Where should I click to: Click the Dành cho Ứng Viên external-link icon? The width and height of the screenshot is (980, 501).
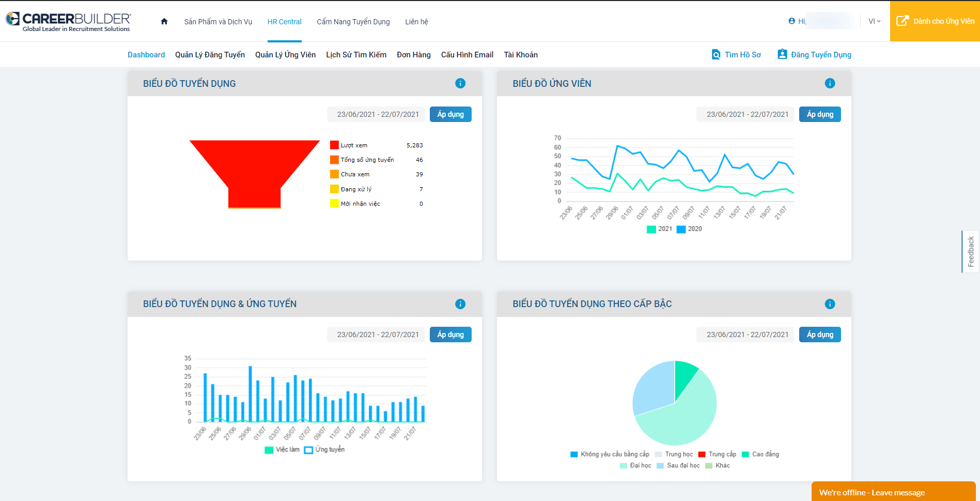[903, 21]
